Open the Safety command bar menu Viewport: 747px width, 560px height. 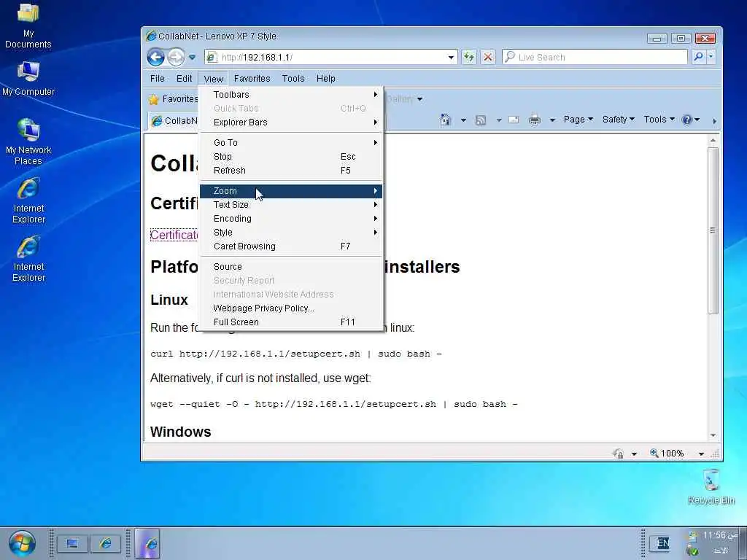point(618,120)
